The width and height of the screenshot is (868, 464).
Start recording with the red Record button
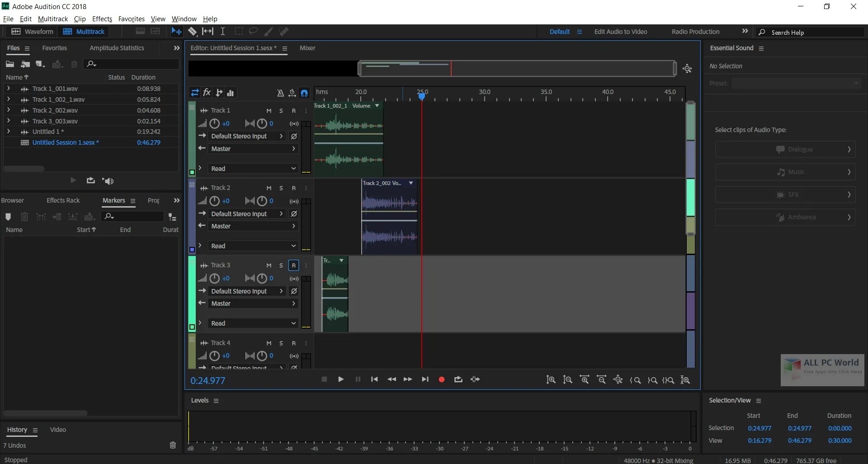(442, 379)
